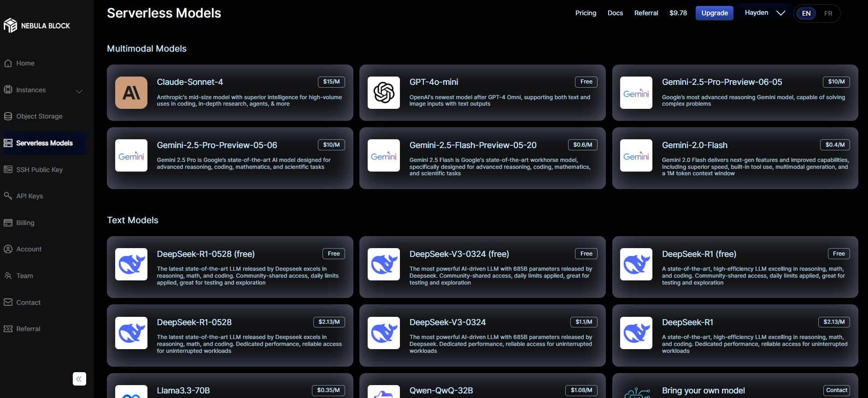
Task: Click the Bring your own model title
Action: [x=703, y=391]
